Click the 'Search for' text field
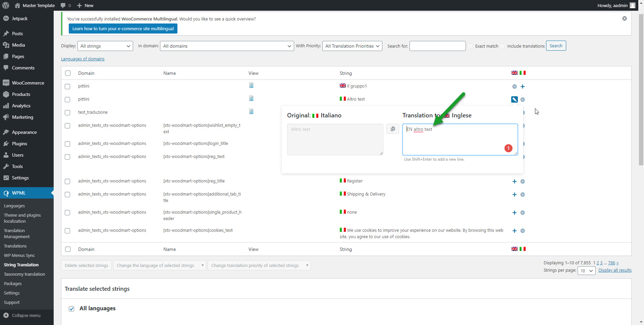The image size is (644, 325). pyautogui.click(x=438, y=46)
